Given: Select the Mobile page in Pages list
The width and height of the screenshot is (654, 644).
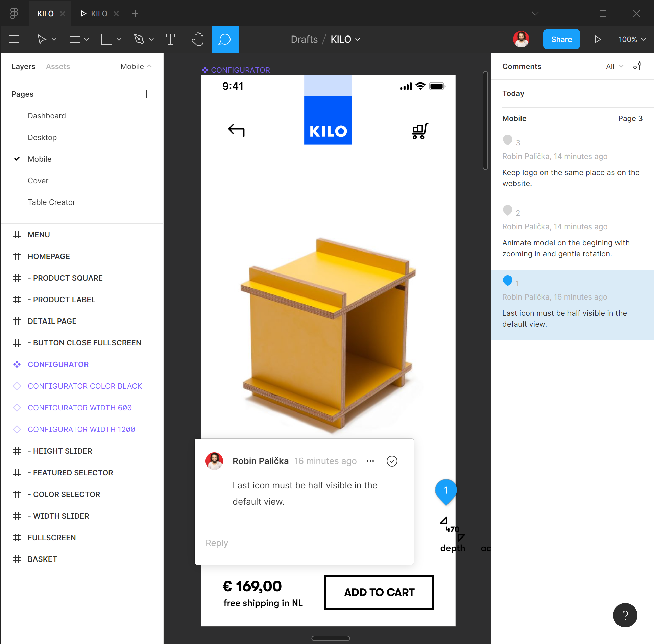Looking at the screenshot, I should [40, 159].
